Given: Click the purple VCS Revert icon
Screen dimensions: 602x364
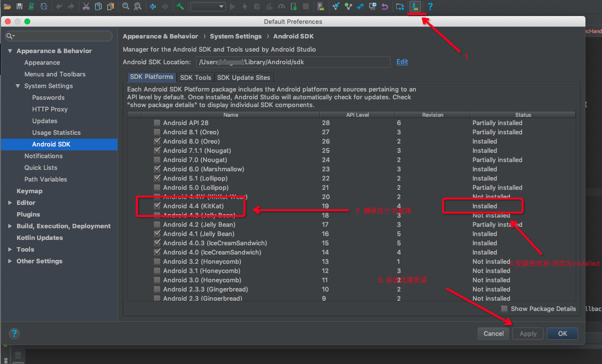Looking at the screenshot, I should (x=385, y=6).
